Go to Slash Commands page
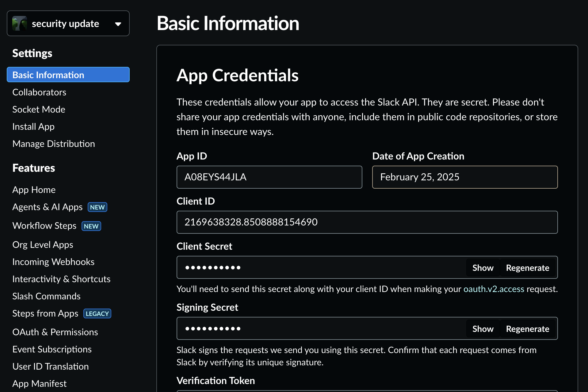This screenshot has height=392, width=588. 46,296
